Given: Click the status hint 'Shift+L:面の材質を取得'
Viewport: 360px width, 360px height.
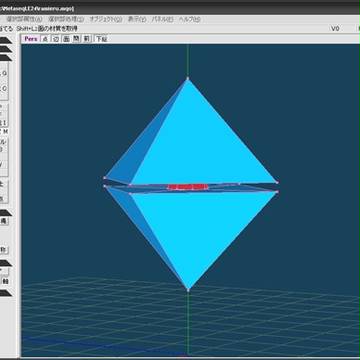Looking at the screenshot, I should tap(47, 29).
